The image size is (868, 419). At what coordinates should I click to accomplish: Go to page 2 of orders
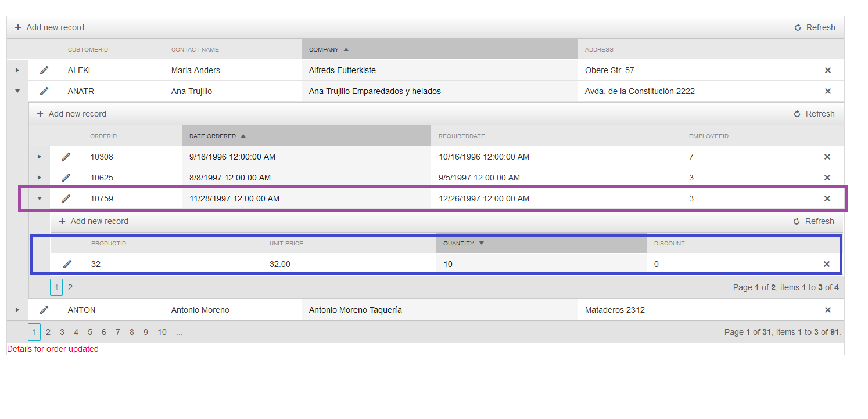pos(70,287)
